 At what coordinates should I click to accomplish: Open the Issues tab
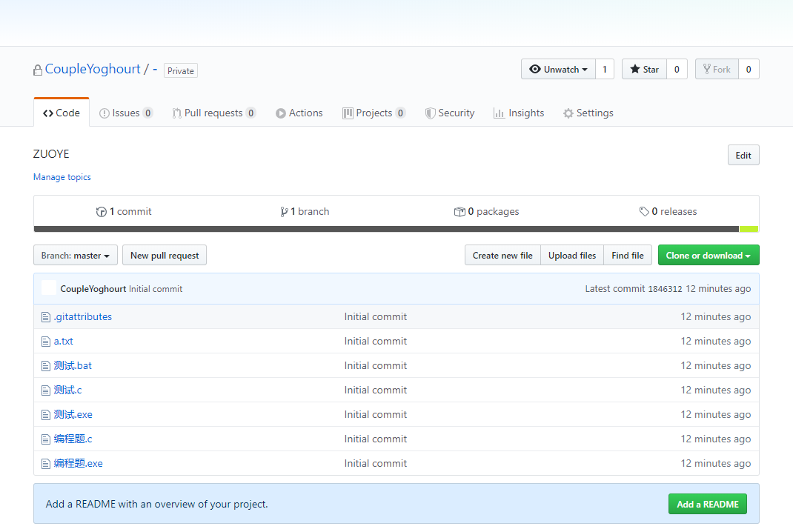click(x=126, y=113)
